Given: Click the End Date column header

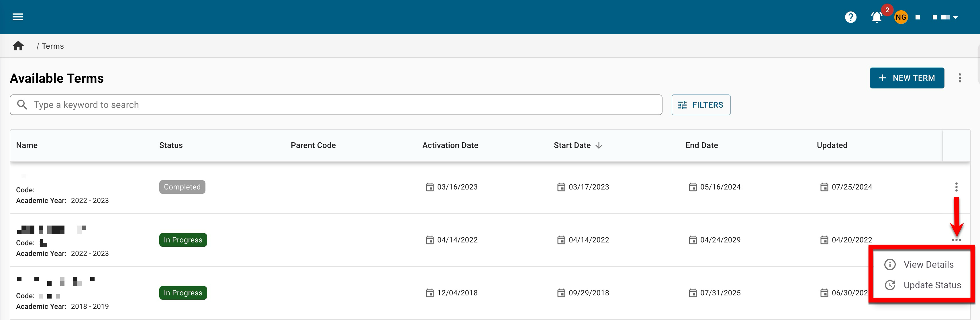Looking at the screenshot, I should [x=701, y=145].
